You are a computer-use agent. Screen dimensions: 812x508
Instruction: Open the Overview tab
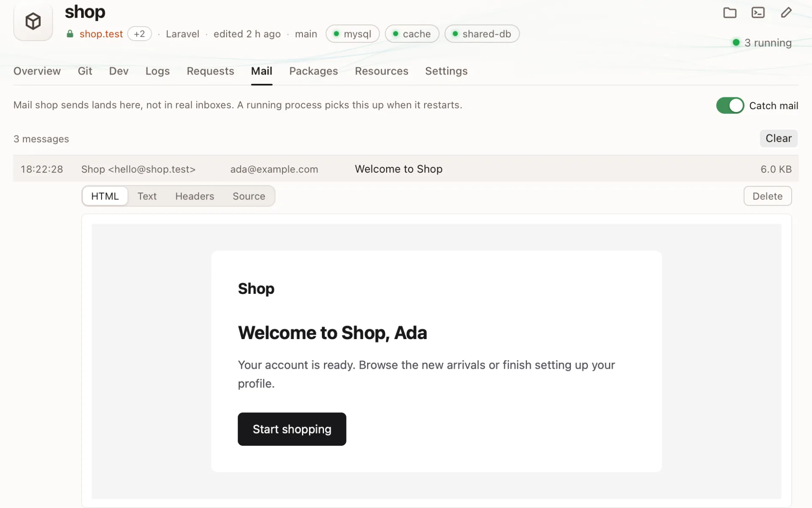(x=37, y=71)
